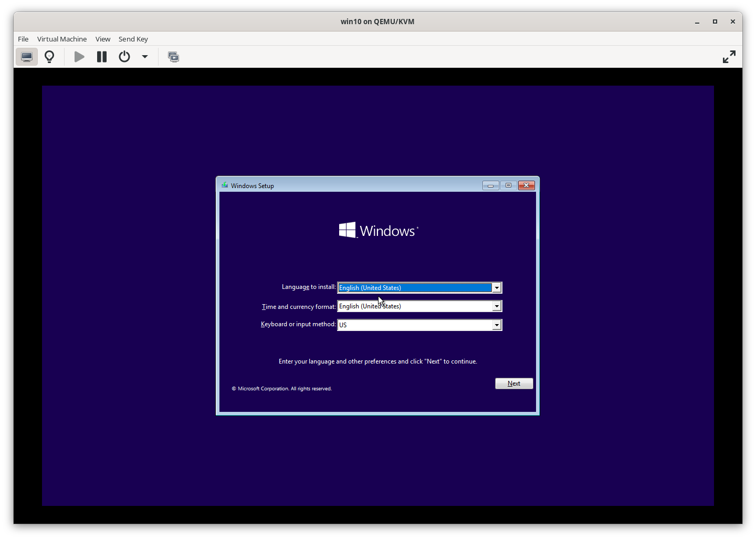The height and width of the screenshot is (539, 756).
Task: Open Keyboard or input method dropdown
Action: [x=419, y=325]
